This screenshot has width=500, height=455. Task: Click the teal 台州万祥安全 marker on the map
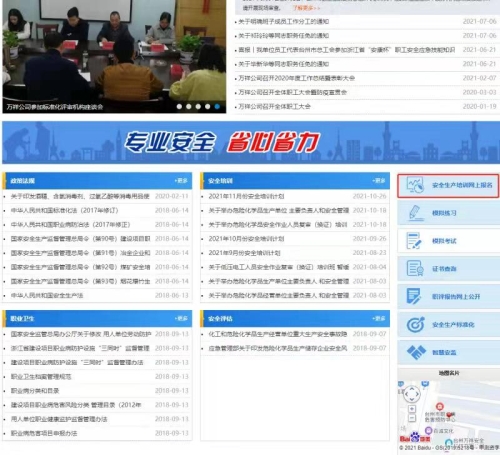(449, 442)
